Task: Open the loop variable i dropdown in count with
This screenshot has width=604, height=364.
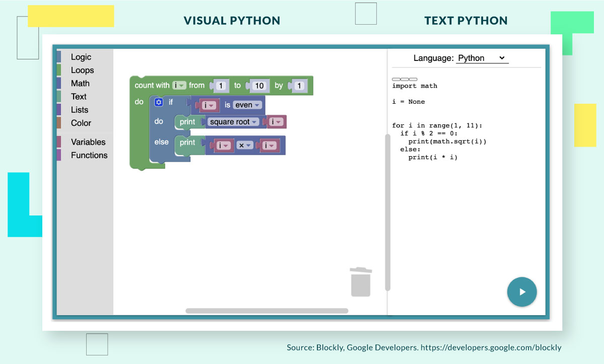Action: pyautogui.click(x=179, y=86)
